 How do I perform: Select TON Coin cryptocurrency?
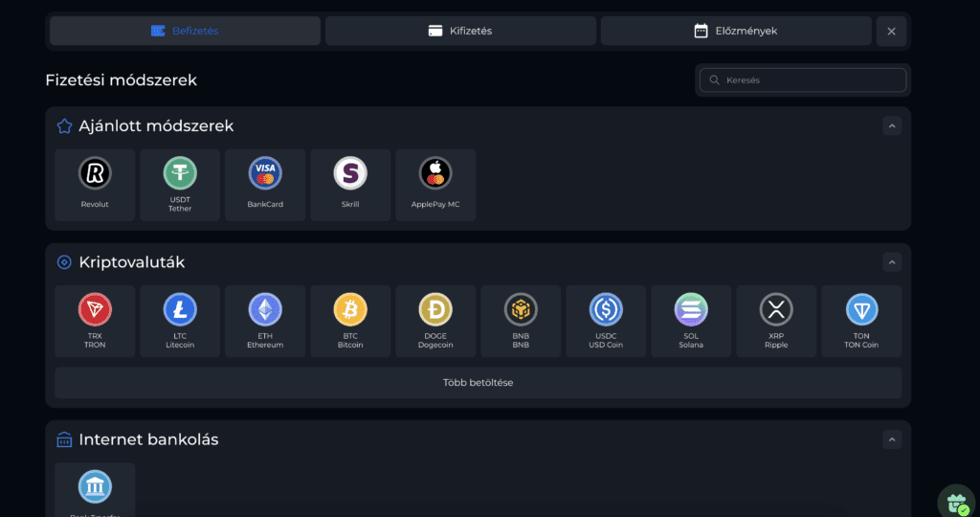point(861,322)
